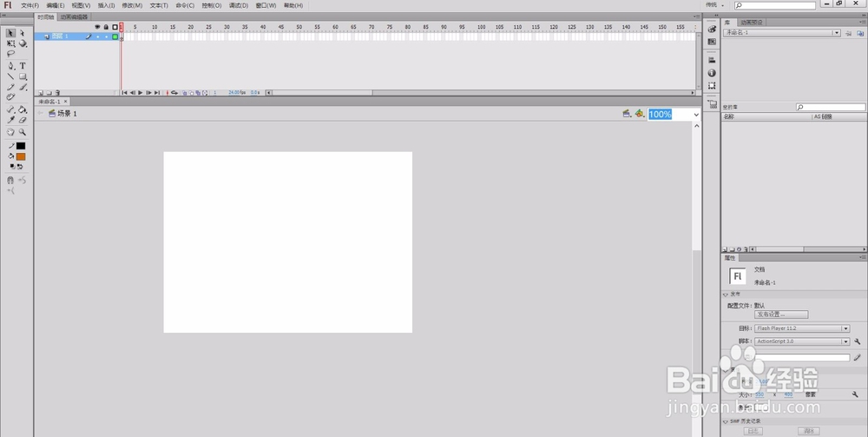Screen dimensions: 868x437
Task: Open the Swatches panel icon
Action: coord(712,42)
